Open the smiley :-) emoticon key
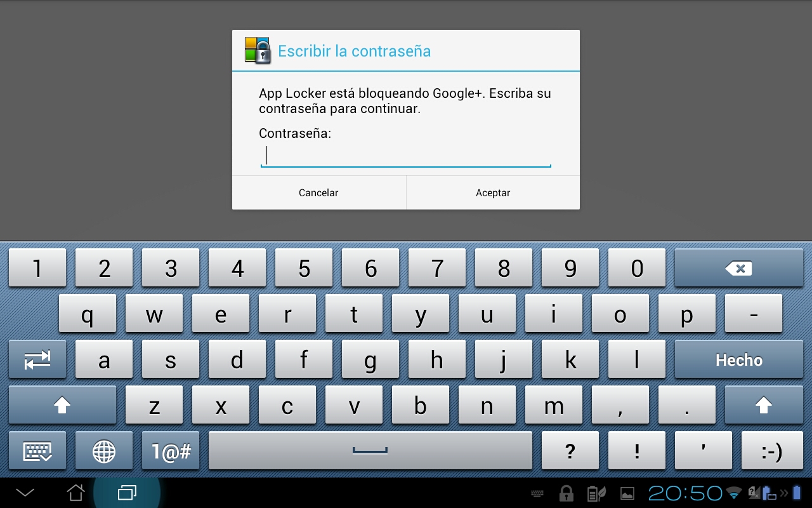The image size is (812, 508). pyautogui.click(x=771, y=451)
